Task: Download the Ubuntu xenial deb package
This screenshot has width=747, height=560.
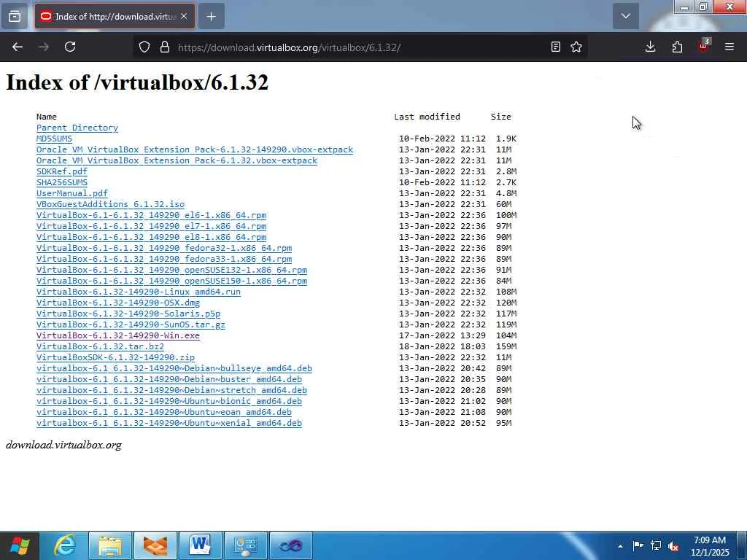Action: point(169,424)
